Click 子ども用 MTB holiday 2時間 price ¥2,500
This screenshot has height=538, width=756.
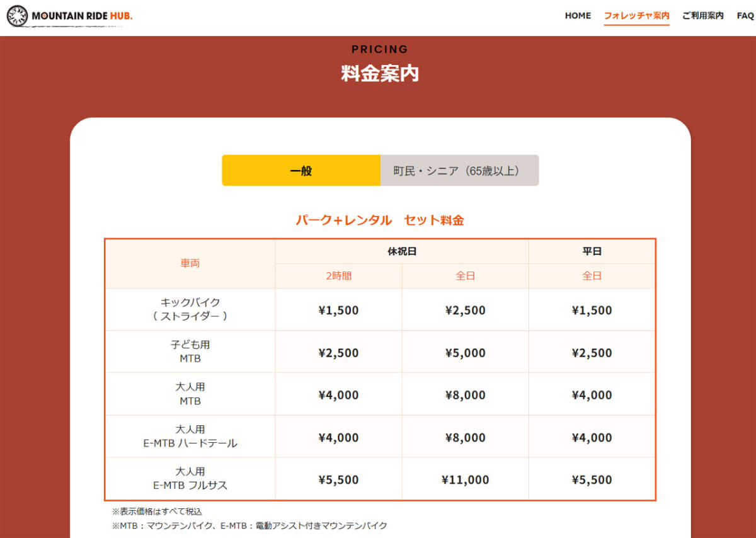coord(339,353)
